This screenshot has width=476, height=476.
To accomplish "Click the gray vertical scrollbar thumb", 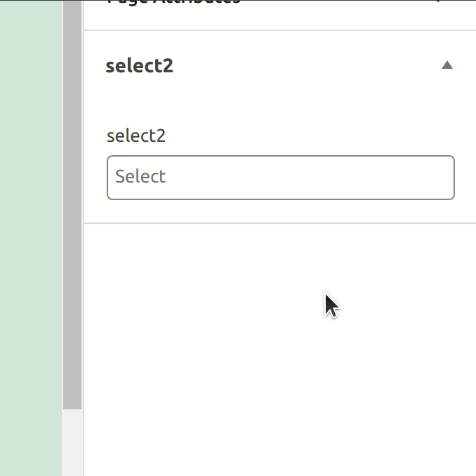I will [x=72, y=204].
